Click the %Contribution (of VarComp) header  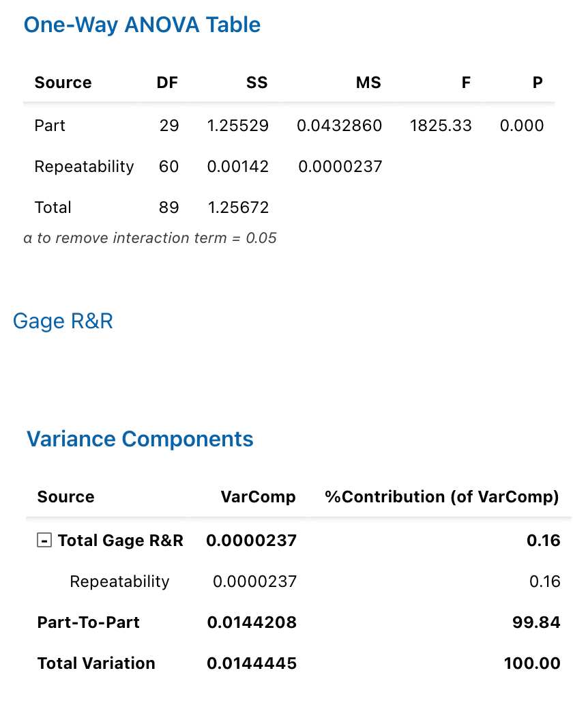[442, 497]
